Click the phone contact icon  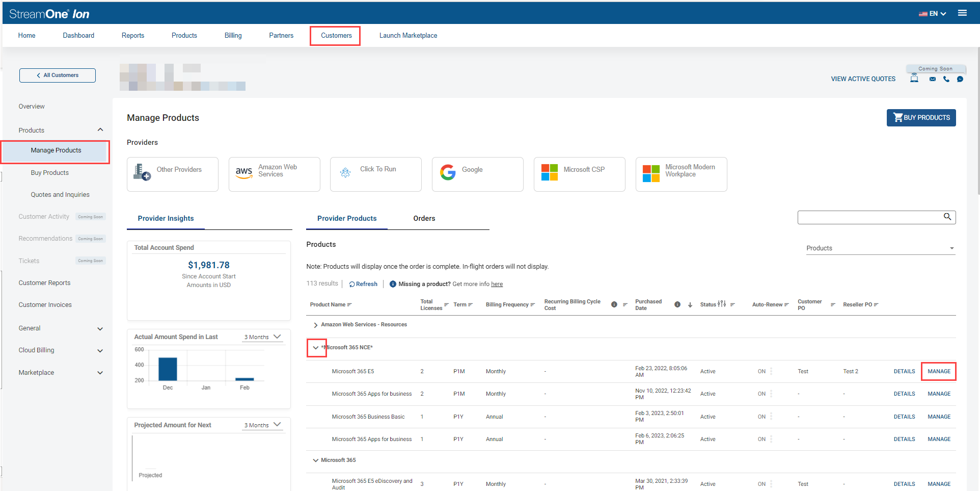pyautogui.click(x=946, y=79)
